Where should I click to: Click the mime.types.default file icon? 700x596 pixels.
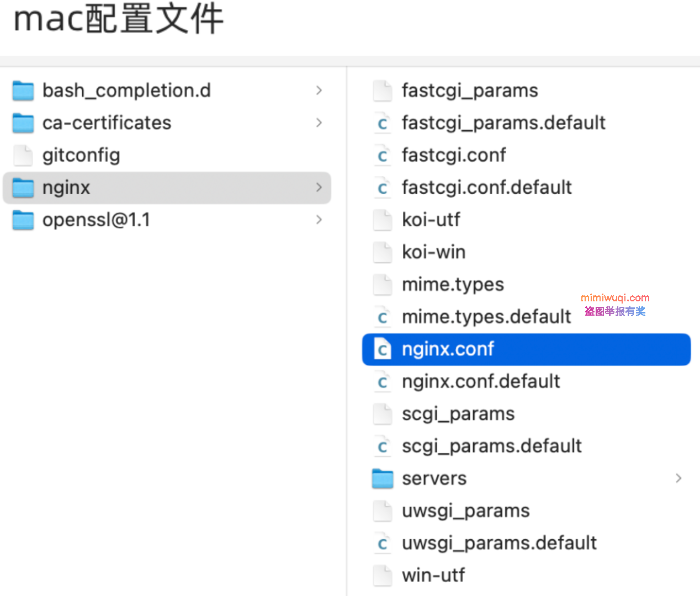pyautogui.click(x=383, y=317)
